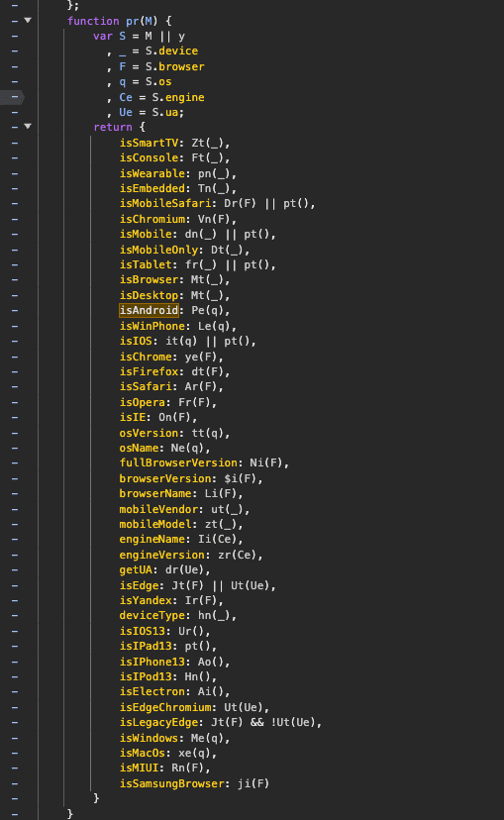Click S.ua in the variable declarations
504x820 pixels.
tap(165, 112)
